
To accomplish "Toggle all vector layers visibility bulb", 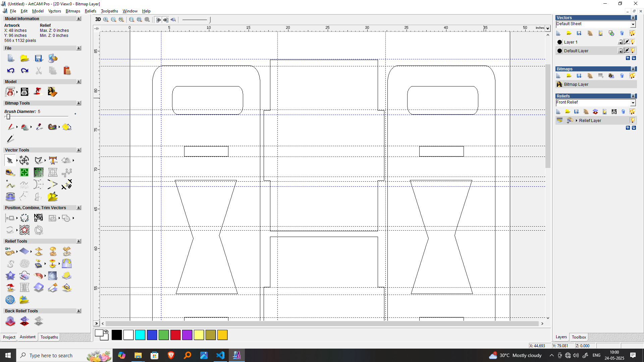I will pos(632,33).
